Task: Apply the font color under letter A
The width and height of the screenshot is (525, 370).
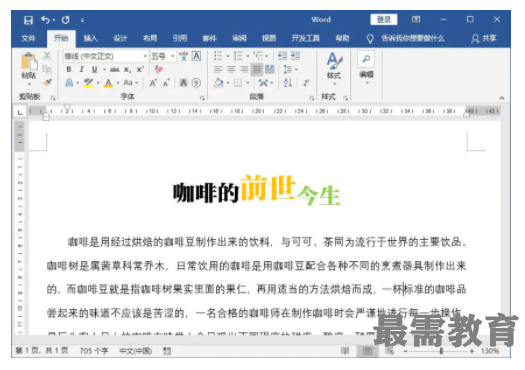Action: (x=108, y=83)
